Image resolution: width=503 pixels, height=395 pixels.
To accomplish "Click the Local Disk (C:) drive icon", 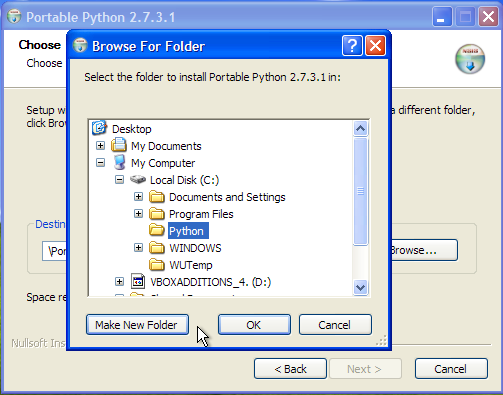I will tap(138, 180).
